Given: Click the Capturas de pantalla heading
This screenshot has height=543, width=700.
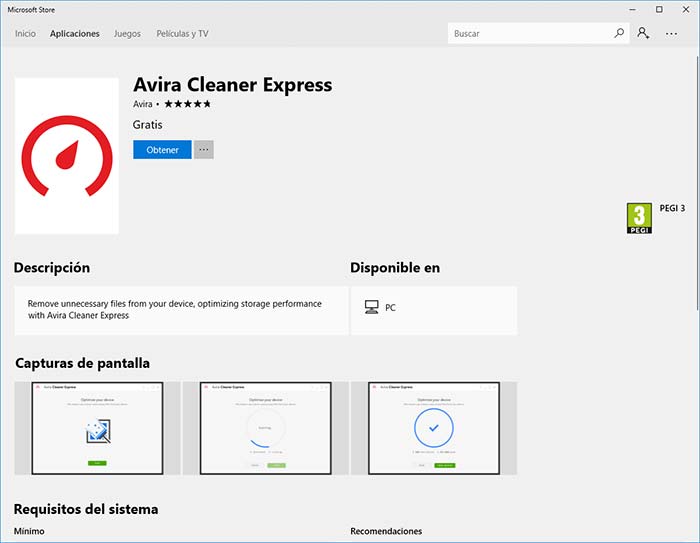Looking at the screenshot, I should tap(83, 363).
